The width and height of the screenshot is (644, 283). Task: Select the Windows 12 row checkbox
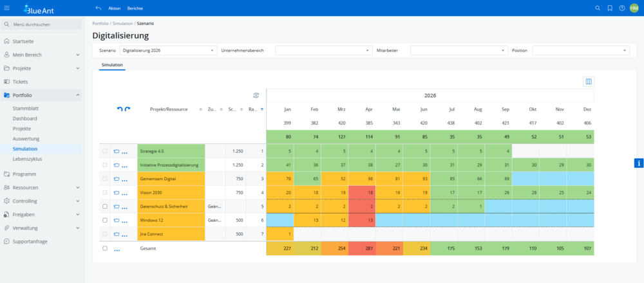tap(105, 220)
